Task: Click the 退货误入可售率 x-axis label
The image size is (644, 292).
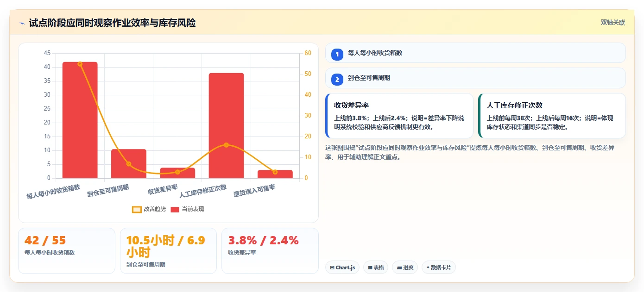Action: point(254,190)
